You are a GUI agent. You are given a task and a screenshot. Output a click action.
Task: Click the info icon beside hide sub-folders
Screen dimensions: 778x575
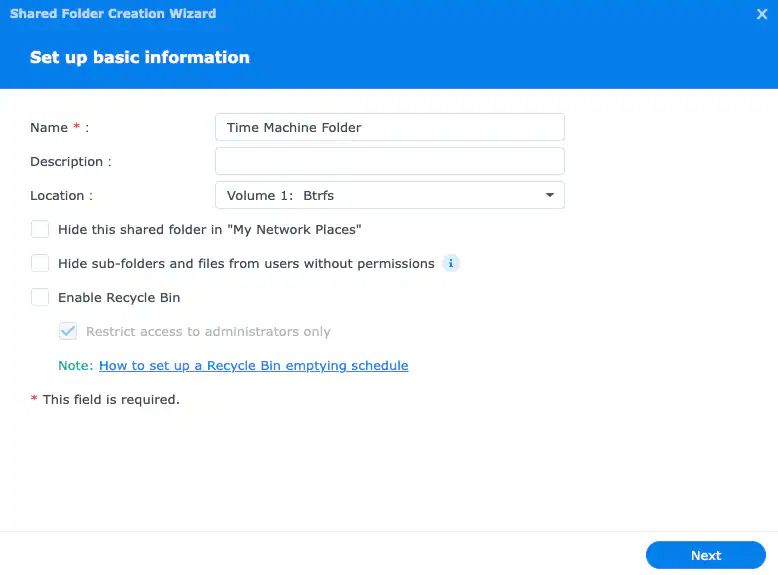(x=451, y=263)
